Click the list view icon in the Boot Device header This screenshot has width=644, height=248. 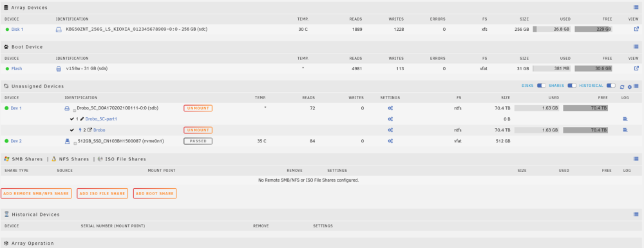tap(636, 47)
